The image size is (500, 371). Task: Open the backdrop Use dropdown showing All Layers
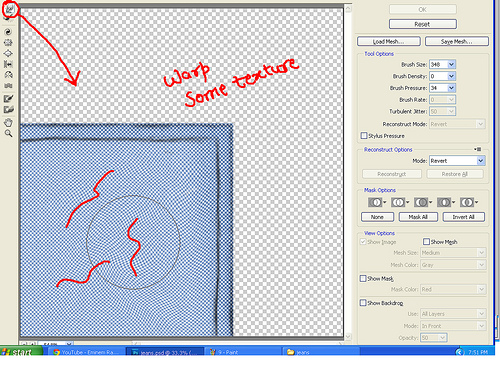(x=453, y=314)
